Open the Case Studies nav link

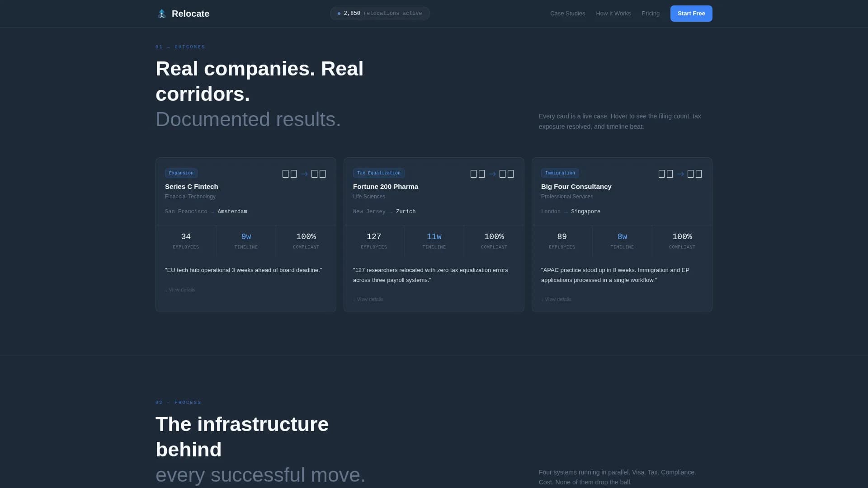point(567,14)
